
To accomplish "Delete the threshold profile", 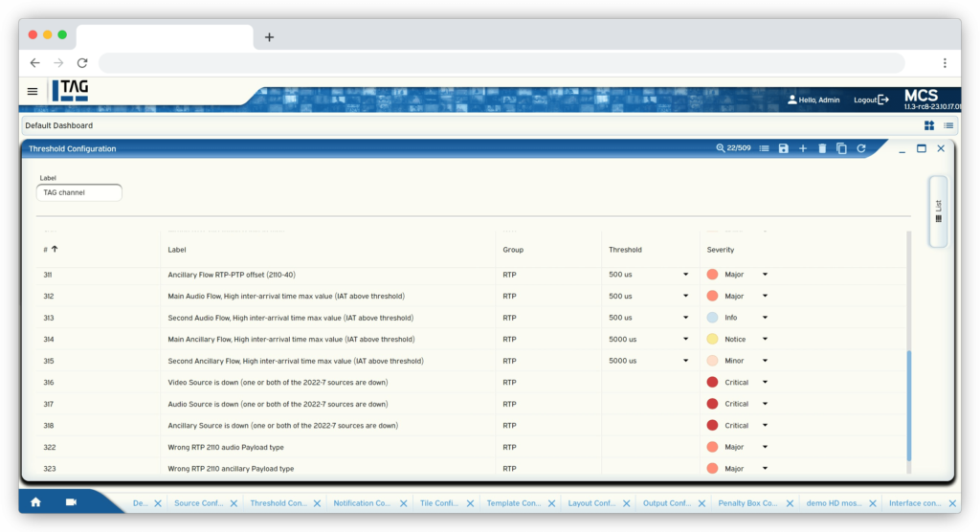I will pos(822,148).
